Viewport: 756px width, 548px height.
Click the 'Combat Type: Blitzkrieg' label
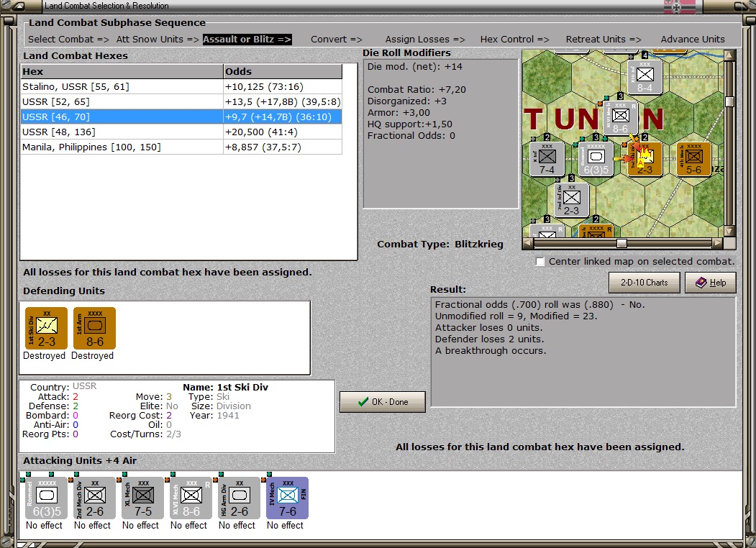pyautogui.click(x=440, y=245)
